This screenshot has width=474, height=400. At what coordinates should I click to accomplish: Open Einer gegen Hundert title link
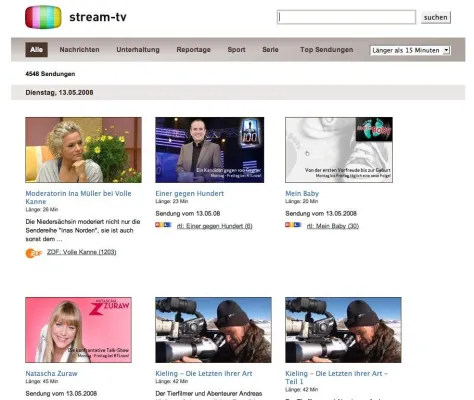pos(190,193)
